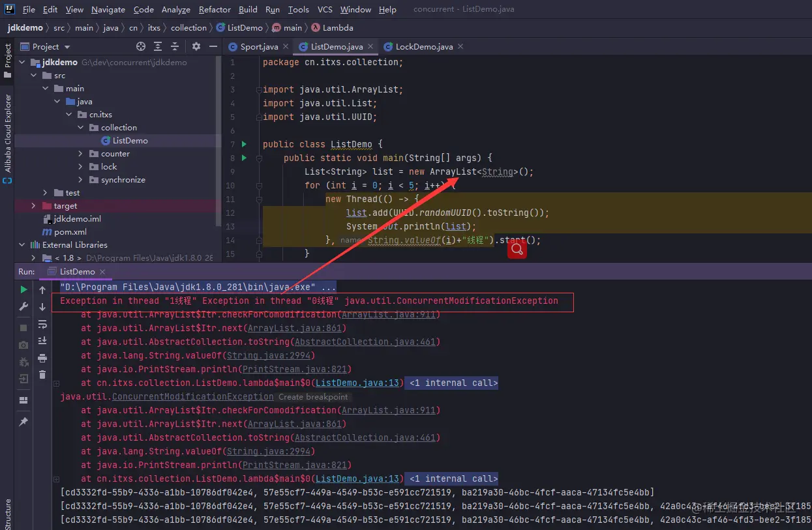Open String.java:2994 link in first trace
The height and width of the screenshot is (530, 812).
[267, 356]
